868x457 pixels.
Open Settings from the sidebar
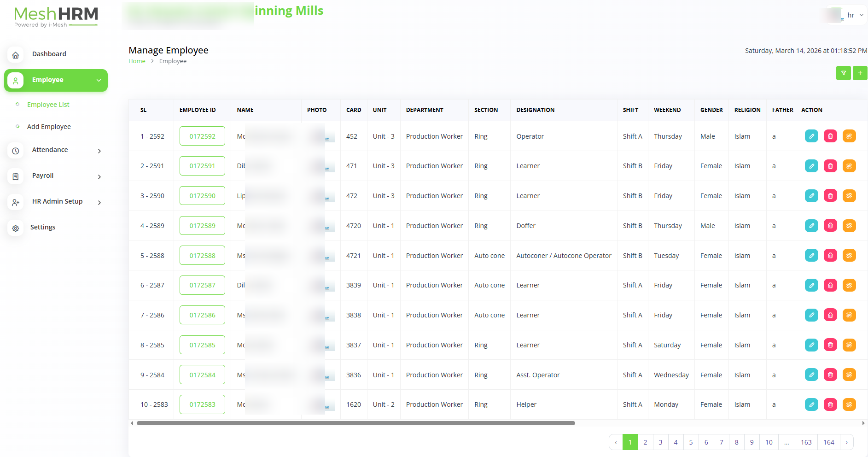coord(42,228)
